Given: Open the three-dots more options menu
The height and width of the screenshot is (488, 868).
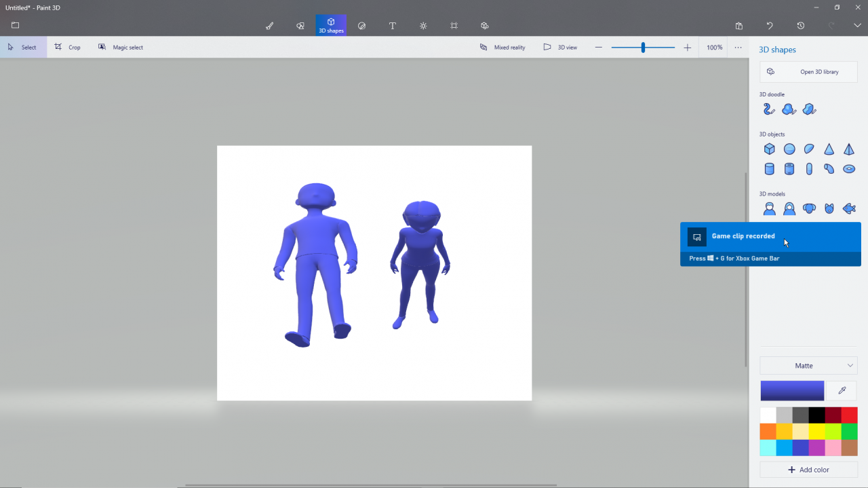Looking at the screenshot, I should pyautogui.click(x=738, y=48).
